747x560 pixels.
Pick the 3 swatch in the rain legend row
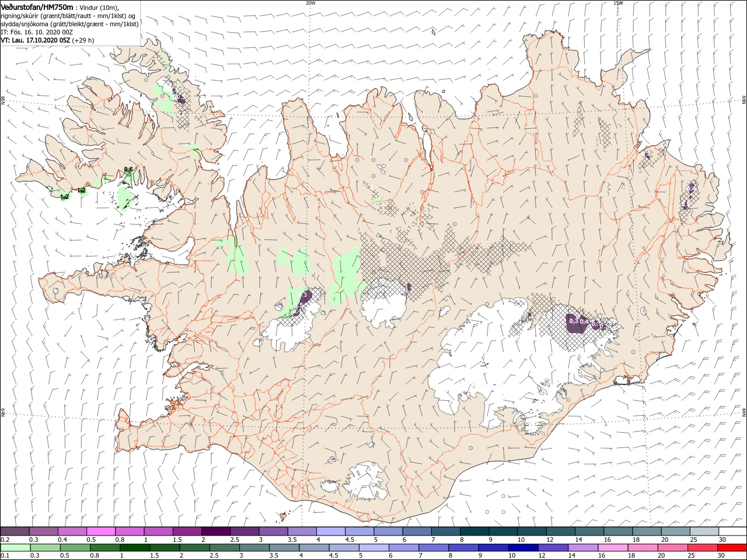[254, 548]
